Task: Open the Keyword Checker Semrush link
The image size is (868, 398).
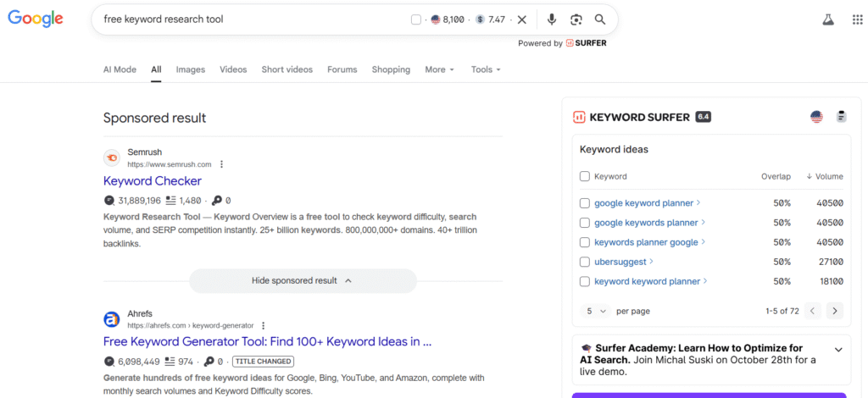Action: pos(153,180)
